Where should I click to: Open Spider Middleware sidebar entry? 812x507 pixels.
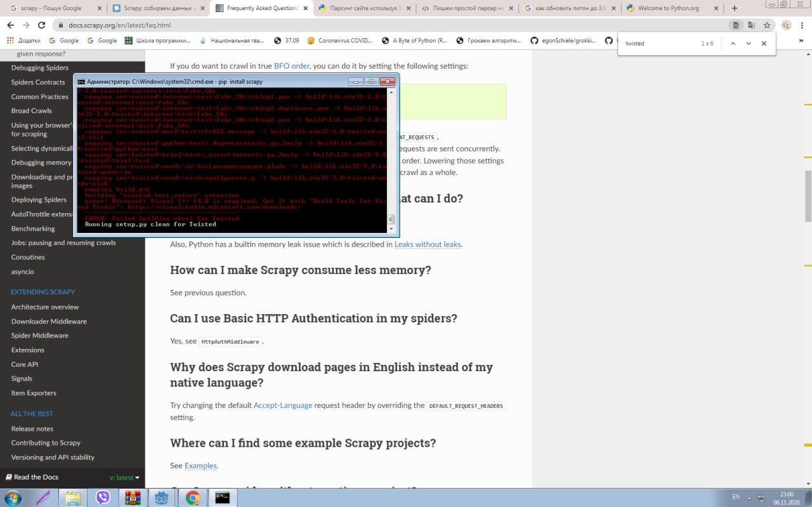click(40, 336)
